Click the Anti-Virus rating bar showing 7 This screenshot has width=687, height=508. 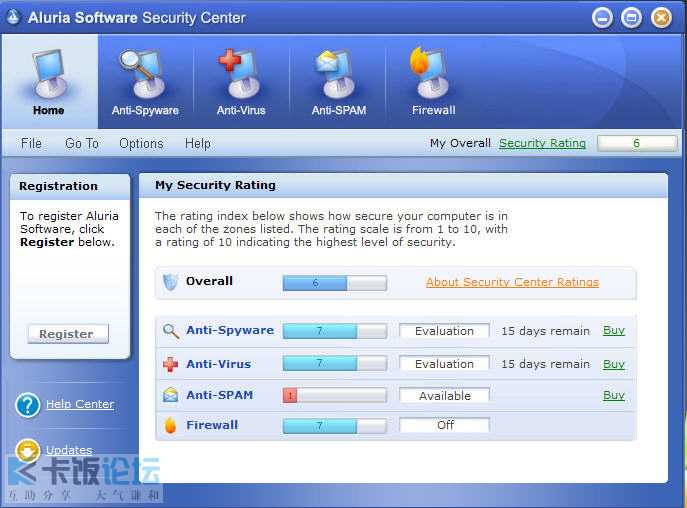[x=335, y=363]
